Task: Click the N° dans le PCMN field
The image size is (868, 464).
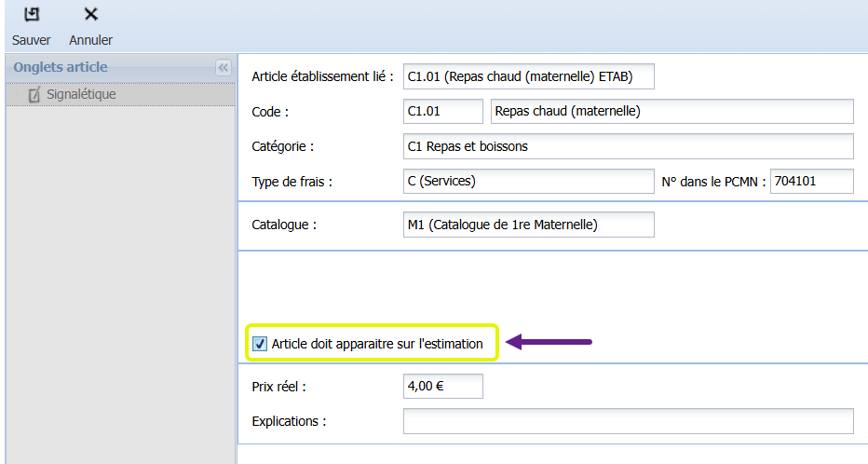Action: point(811,181)
